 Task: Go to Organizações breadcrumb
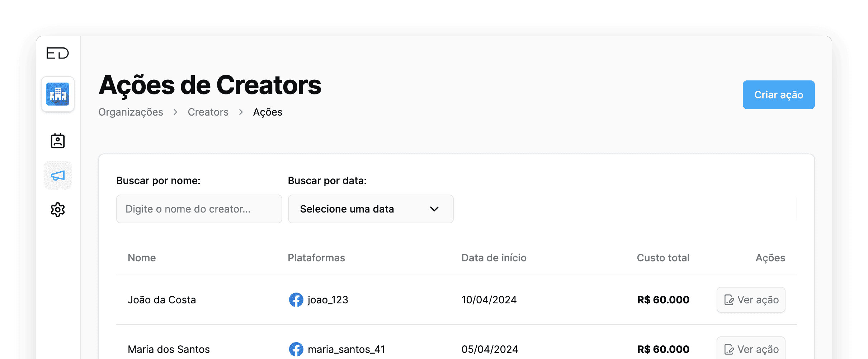coord(131,112)
